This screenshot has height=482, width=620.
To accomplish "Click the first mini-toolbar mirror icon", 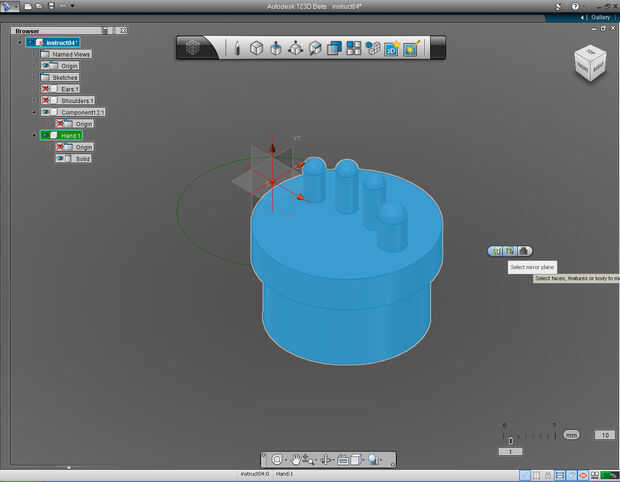I will [496, 251].
